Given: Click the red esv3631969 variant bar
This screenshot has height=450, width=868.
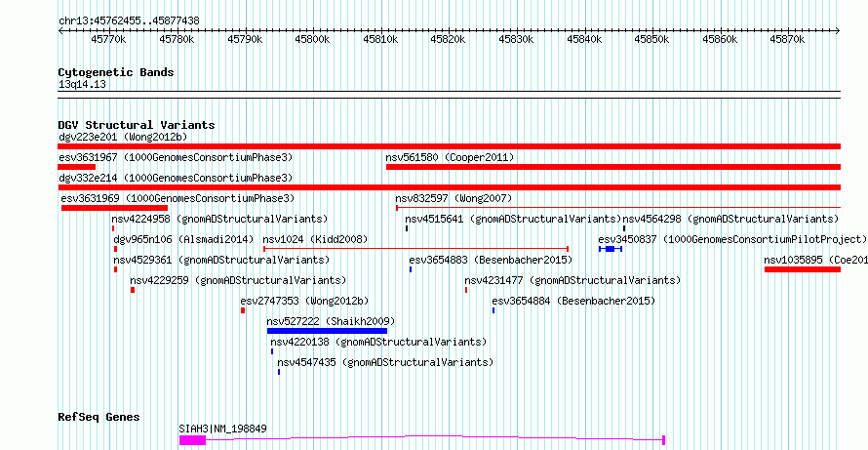Looking at the screenshot, I should coord(114,208).
